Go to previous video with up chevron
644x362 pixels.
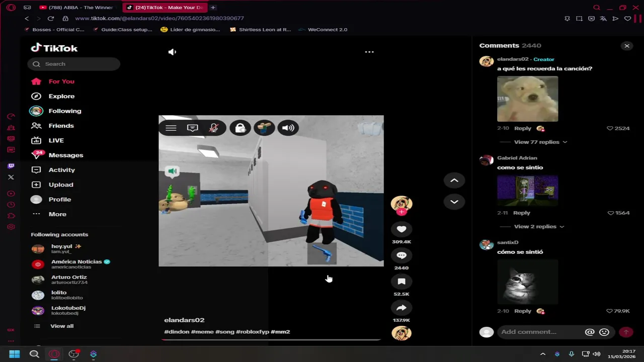(454, 180)
